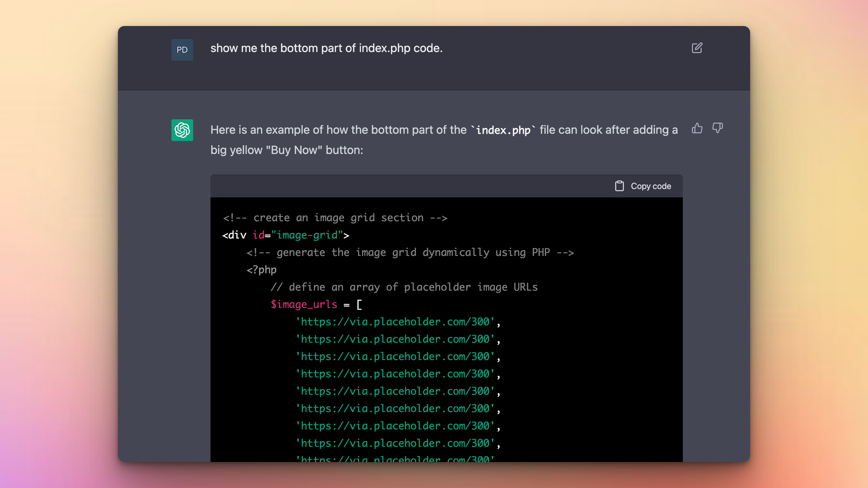The height and width of the screenshot is (488, 868).
Task: Click the div id="image-grid" code line
Action: click(286, 235)
